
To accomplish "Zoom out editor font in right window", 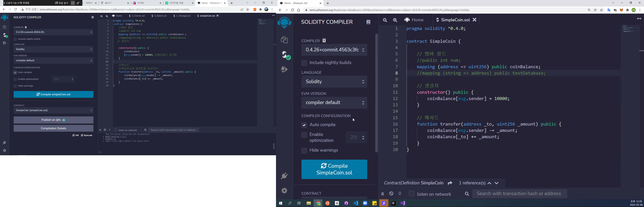I will click(385, 20).
